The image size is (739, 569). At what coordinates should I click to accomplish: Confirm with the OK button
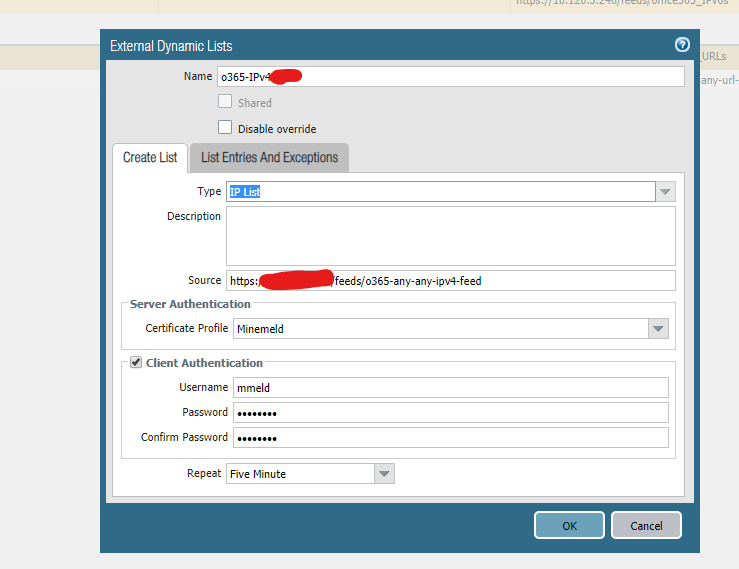(569, 525)
